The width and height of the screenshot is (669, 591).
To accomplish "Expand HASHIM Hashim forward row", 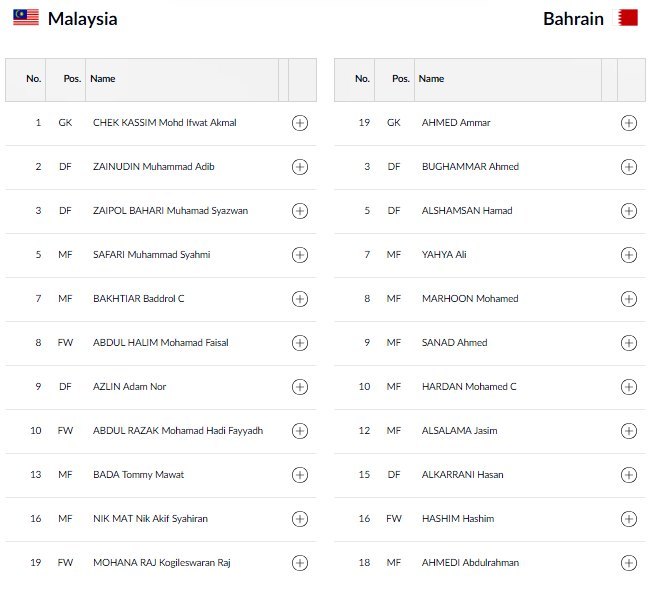I will [x=628, y=519].
